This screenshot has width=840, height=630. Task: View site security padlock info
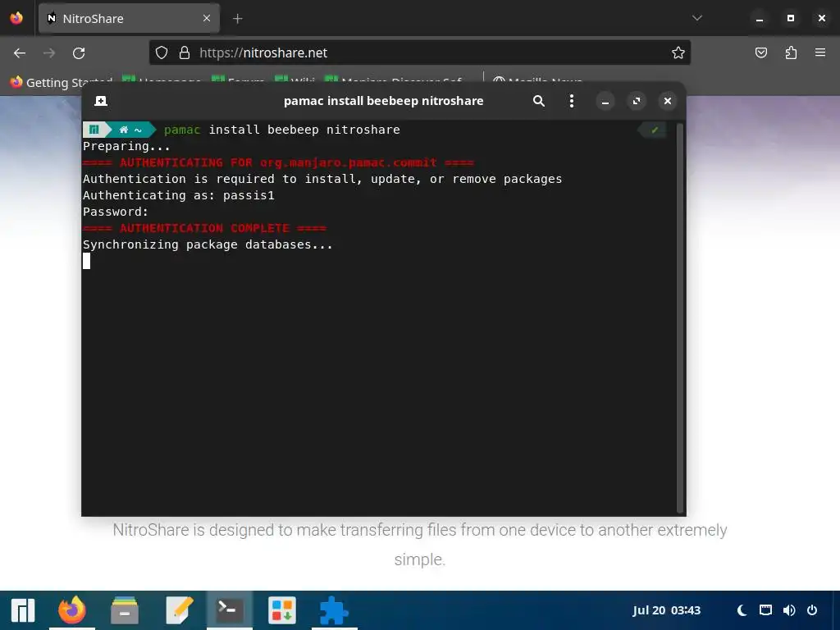[x=185, y=52]
